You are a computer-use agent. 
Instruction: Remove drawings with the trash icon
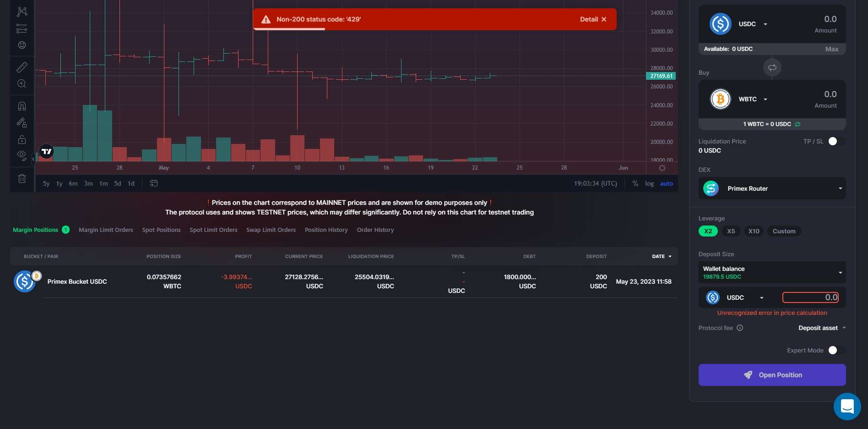click(22, 178)
